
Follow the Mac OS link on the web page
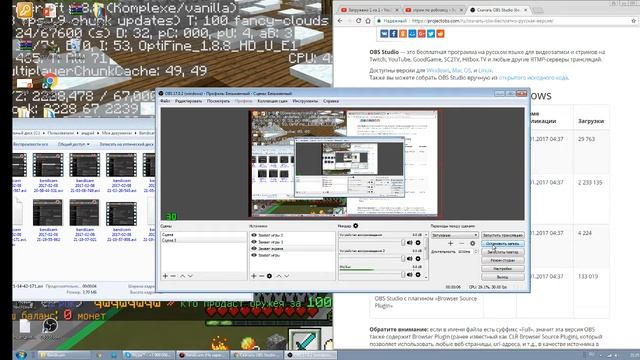tap(462, 70)
